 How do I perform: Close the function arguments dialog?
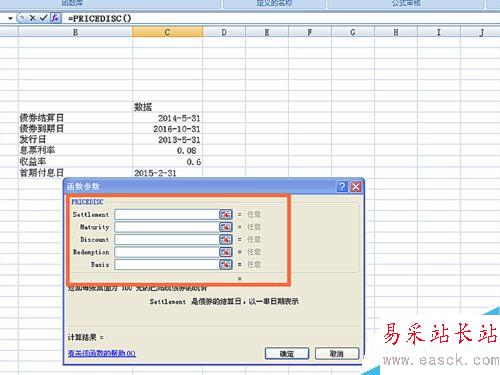click(x=356, y=187)
